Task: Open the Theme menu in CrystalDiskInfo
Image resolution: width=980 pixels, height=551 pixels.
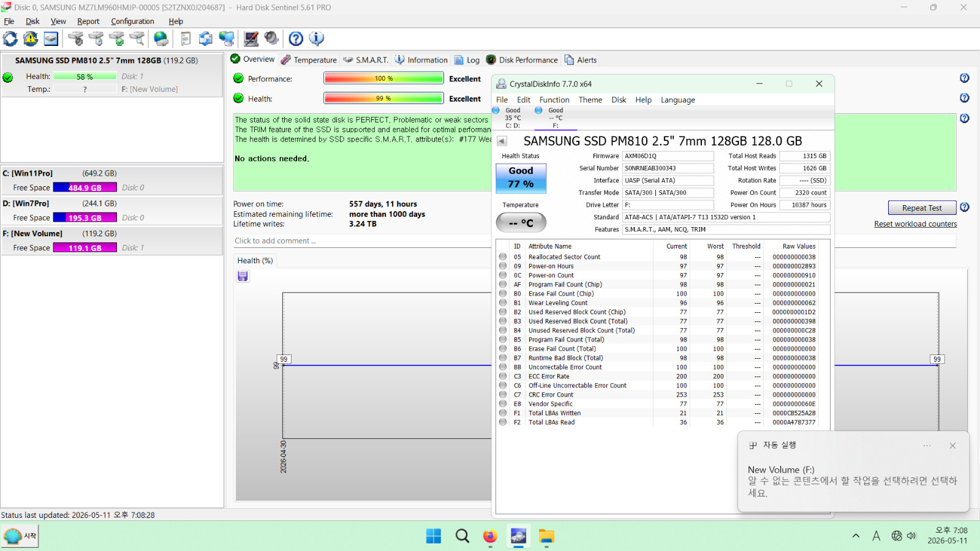Action: point(590,100)
